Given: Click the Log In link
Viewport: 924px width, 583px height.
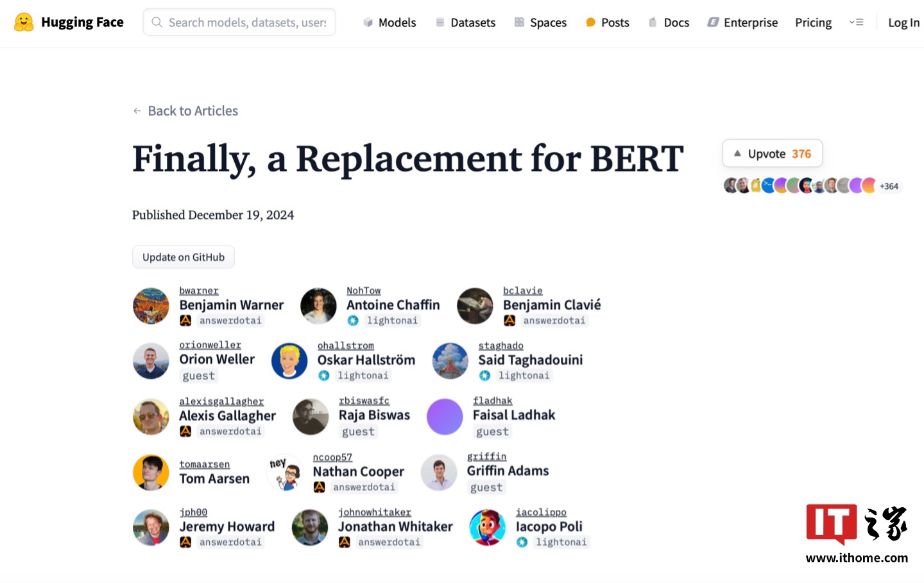Looking at the screenshot, I should tap(903, 22).
